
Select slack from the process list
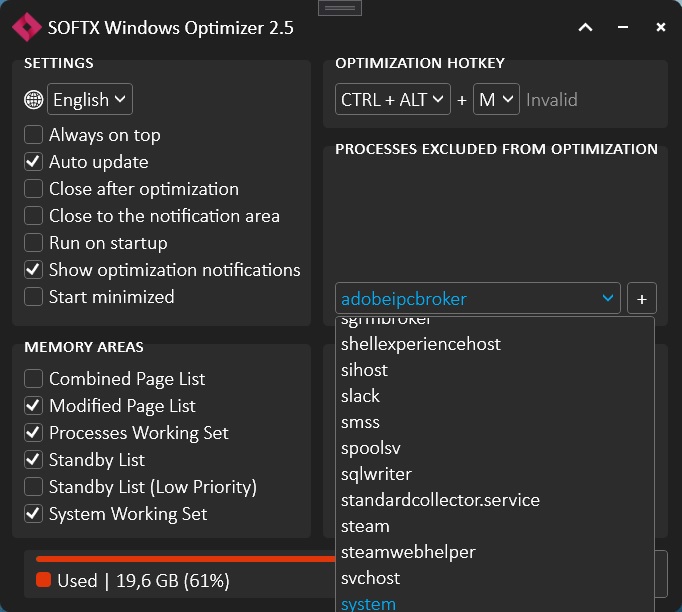pos(361,396)
